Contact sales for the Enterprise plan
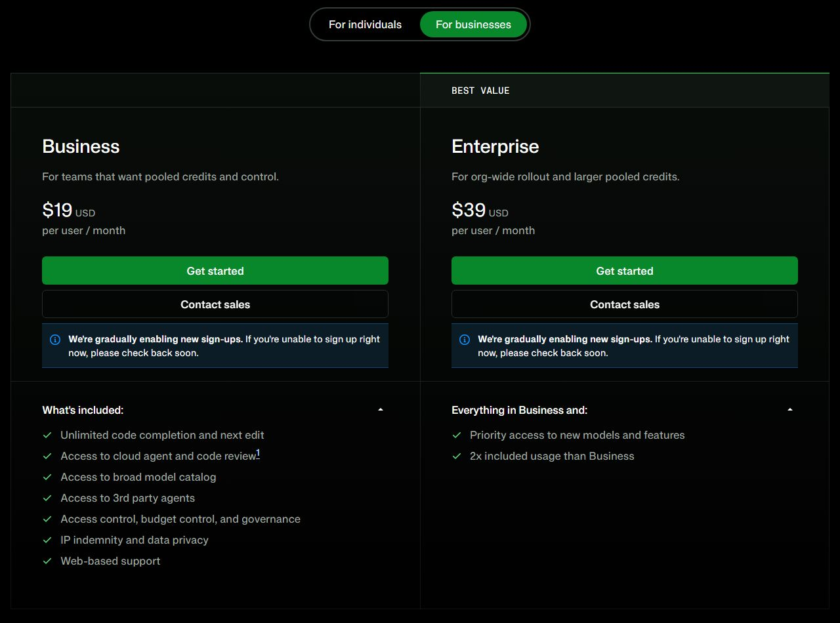This screenshot has height=623, width=840. click(x=625, y=304)
